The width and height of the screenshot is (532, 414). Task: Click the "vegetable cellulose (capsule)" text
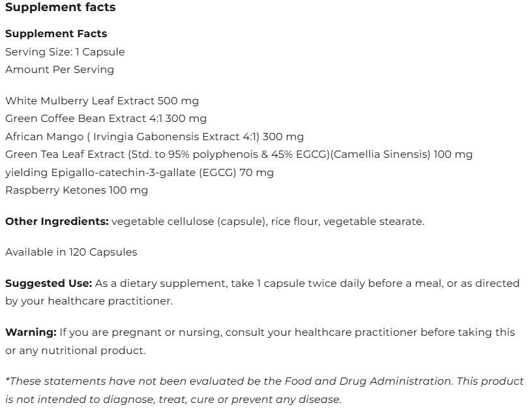click(x=188, y=222)
